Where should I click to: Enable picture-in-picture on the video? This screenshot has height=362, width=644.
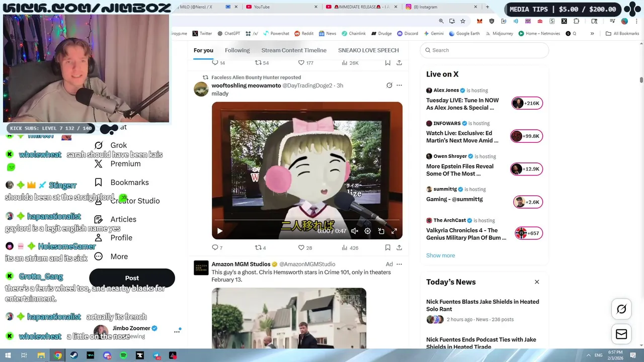[381, 231]
